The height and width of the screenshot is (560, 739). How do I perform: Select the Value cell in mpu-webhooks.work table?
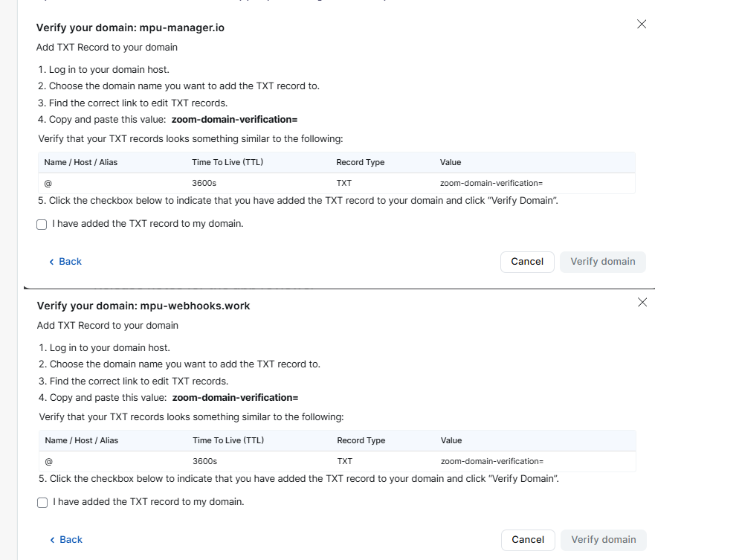pyautogui.click(x=492, y=461)
